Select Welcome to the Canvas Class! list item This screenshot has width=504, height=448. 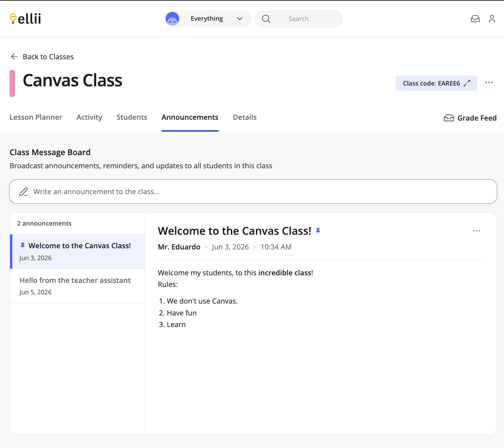pyautogui.click(x=78, y=251)
